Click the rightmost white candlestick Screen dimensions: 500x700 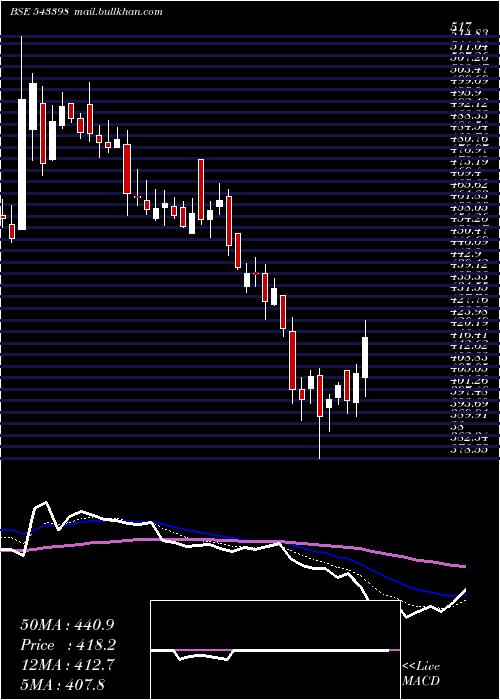point(365,357)
